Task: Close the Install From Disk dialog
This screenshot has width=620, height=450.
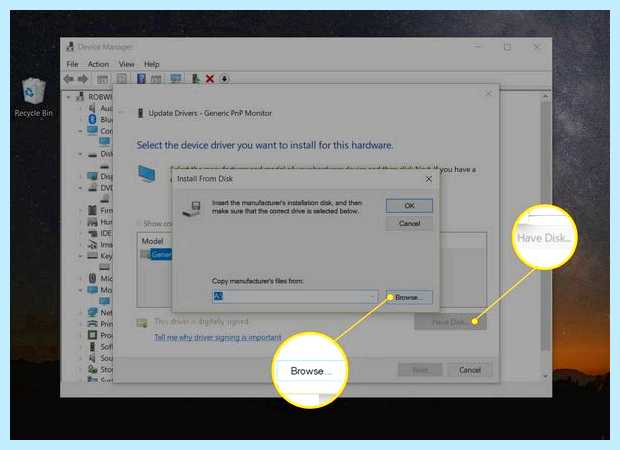Action: 429,179
